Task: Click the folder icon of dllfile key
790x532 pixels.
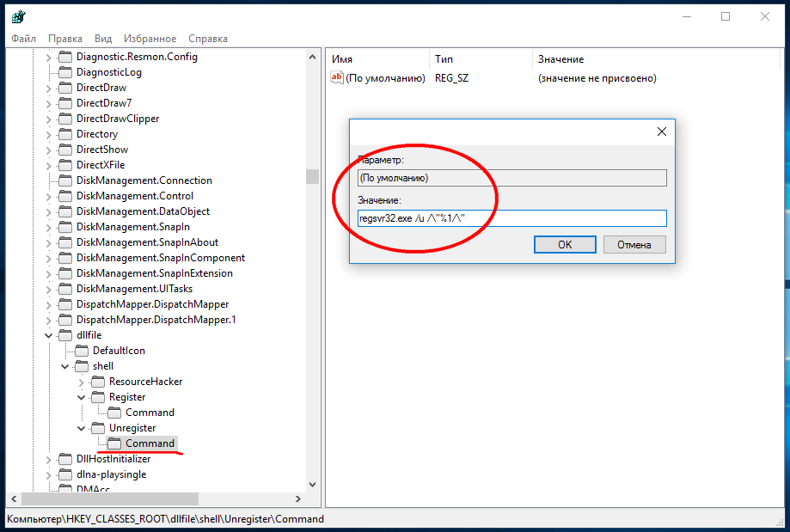Action: 65,335
